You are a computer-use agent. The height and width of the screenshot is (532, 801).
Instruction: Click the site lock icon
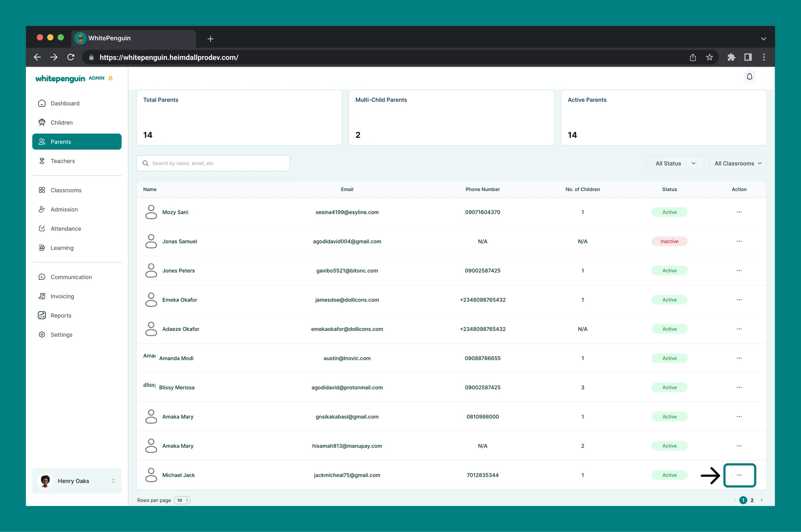pyautogui.click(x=91, y=58)
